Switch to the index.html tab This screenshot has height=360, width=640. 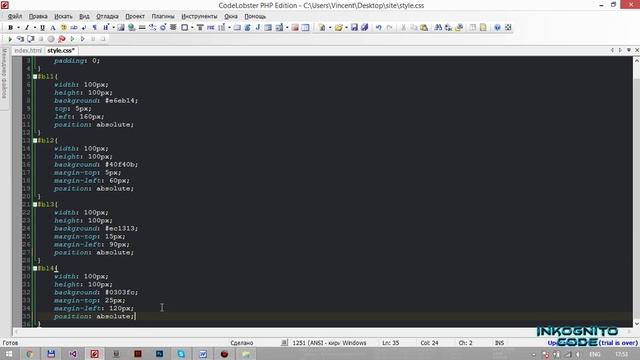28,51
